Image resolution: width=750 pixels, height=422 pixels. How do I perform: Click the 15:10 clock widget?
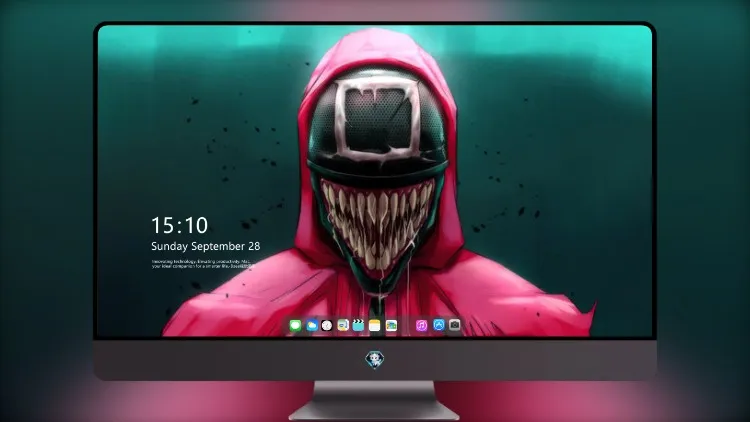[x=179, y=225]
